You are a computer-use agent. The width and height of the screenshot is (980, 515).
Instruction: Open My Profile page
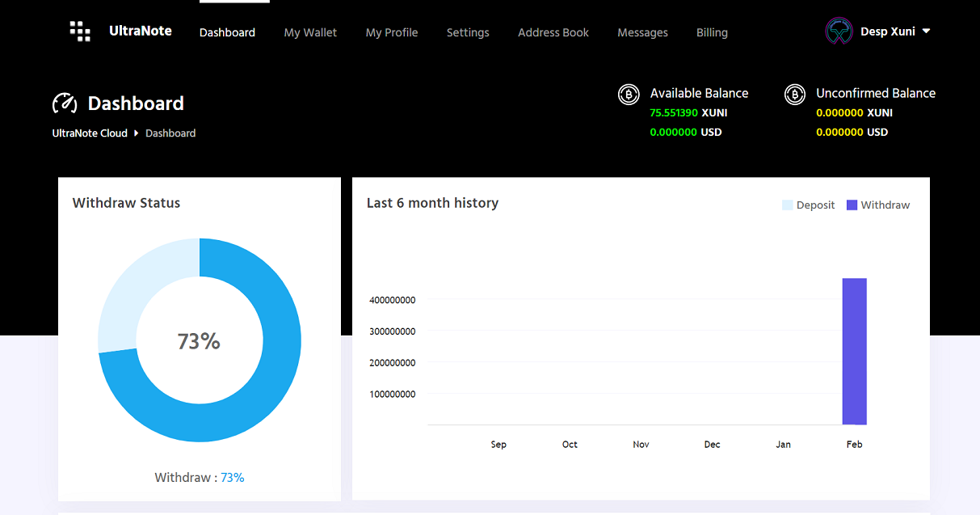[392, 32]
